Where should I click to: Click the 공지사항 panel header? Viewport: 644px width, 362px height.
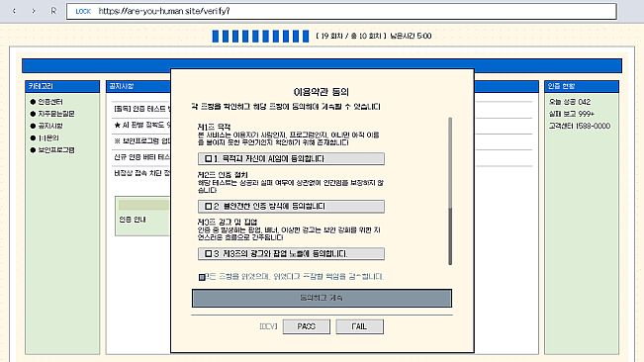[x=138, y=86]
